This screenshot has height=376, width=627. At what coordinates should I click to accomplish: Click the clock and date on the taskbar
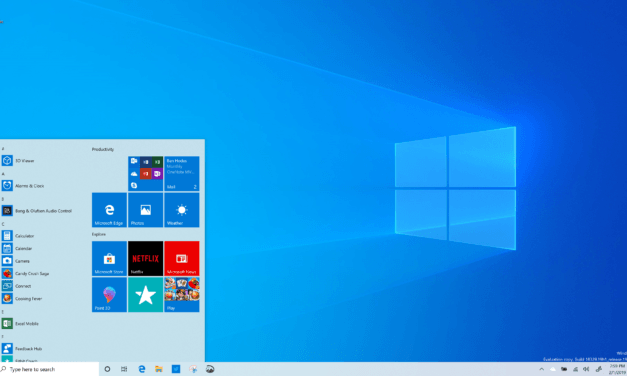617,369
